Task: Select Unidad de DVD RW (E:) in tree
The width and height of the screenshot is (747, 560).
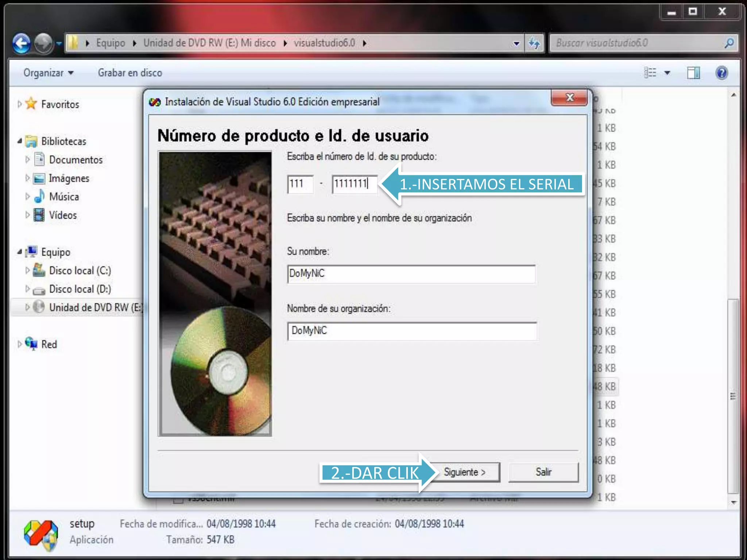Action: (96, 307)
